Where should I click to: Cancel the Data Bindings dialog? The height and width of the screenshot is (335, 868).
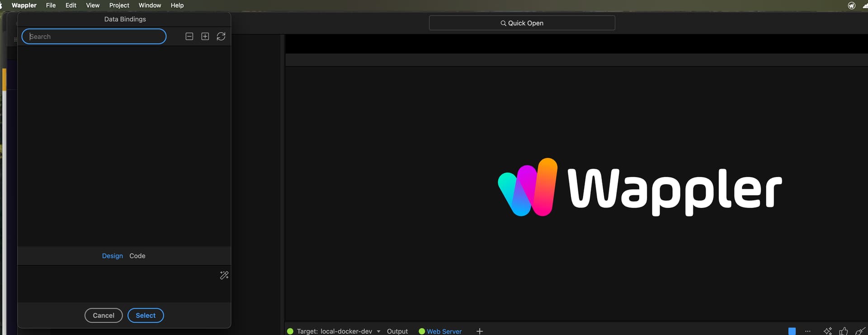click(104, 316)
